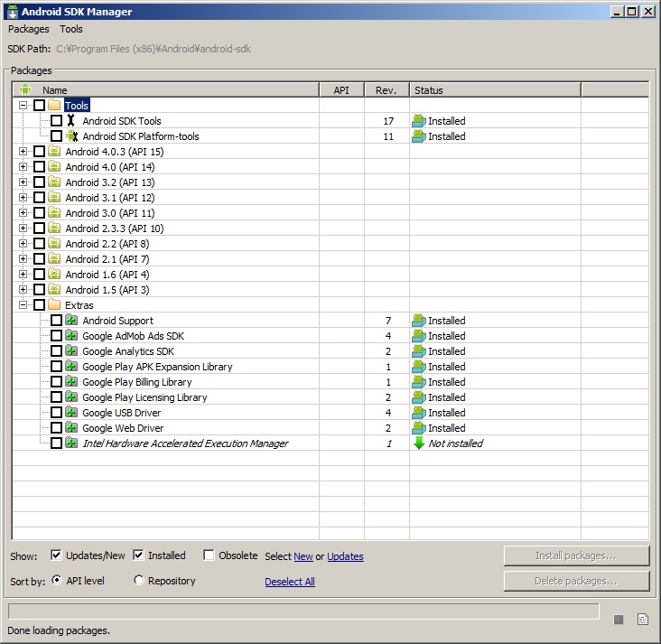Click the Android SDK Manager title bar icon

point(13,12)
